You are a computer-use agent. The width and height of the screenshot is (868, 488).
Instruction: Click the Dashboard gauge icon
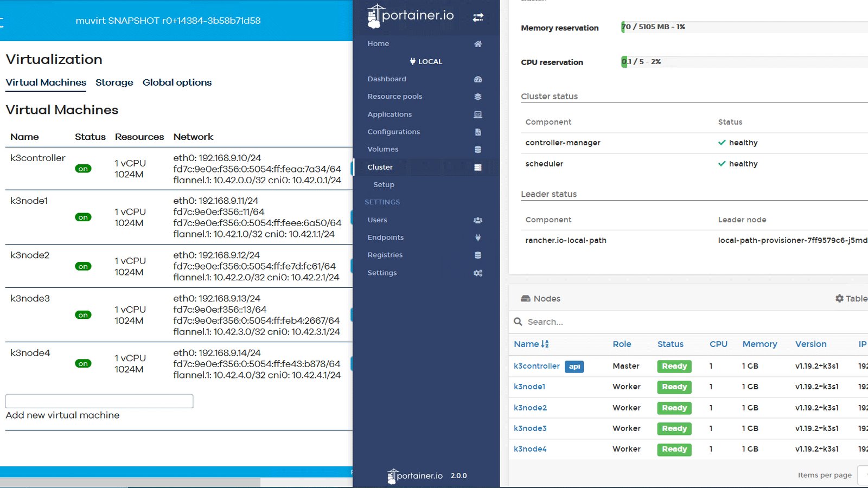click(478, 79)
